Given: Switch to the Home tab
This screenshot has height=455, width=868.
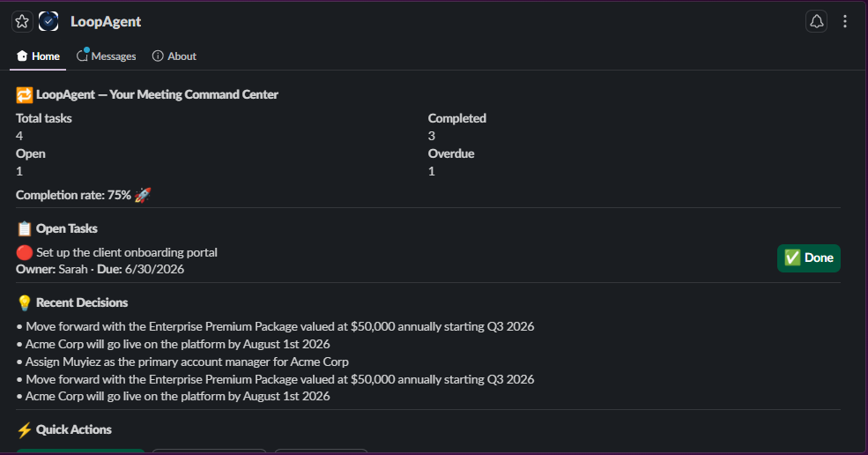Looking at the screenshot, I should point(38,56).
